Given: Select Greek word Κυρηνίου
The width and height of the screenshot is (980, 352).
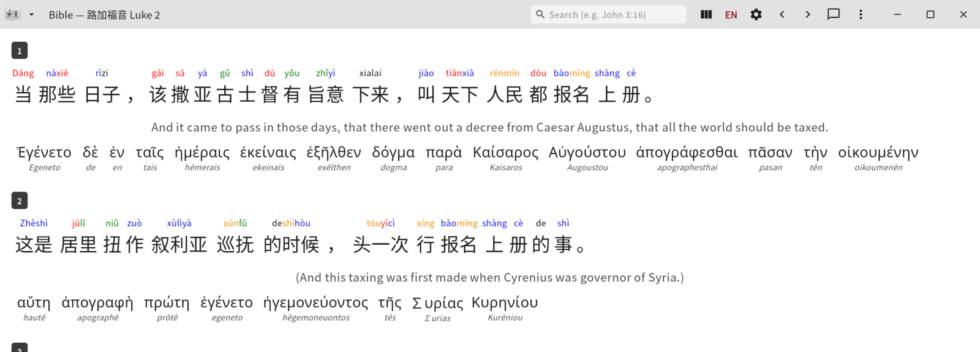Looking at the screenshot, I should click(x=505, y=303).
